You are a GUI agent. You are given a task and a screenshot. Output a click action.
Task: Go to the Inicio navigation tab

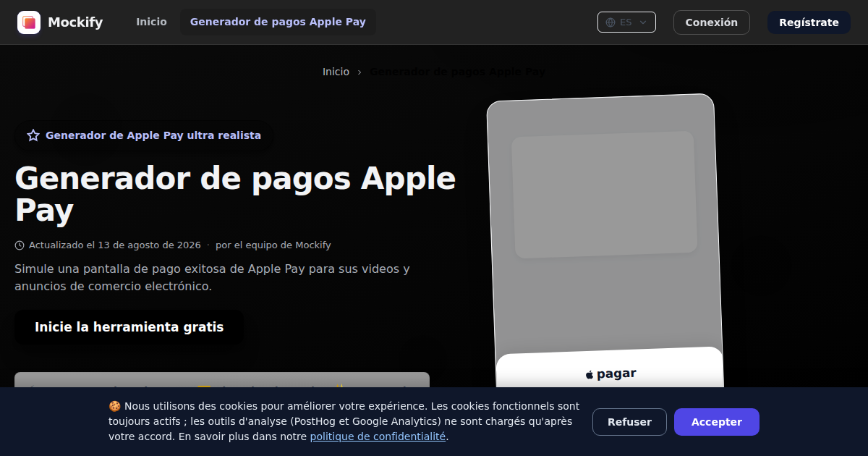tap(151, 22)
